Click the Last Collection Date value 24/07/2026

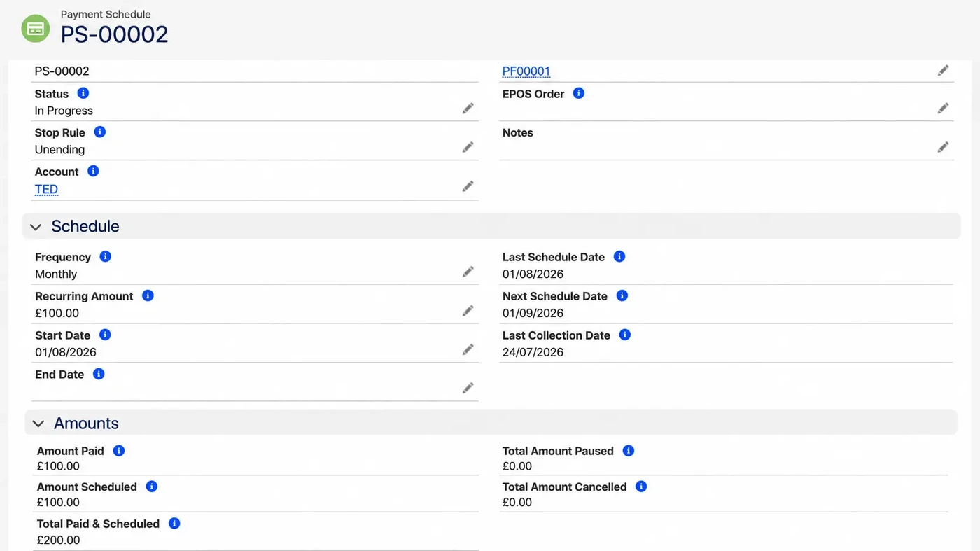[533, 352]
